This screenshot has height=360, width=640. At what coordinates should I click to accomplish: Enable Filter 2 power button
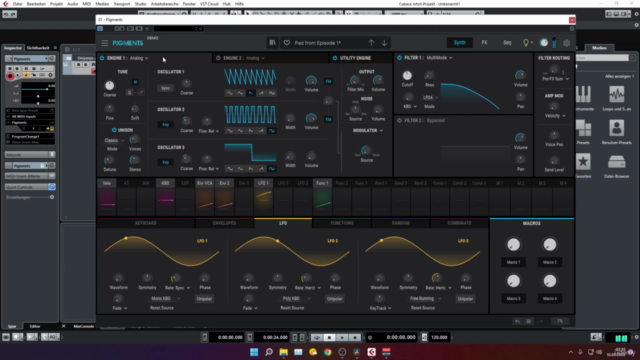400,120
